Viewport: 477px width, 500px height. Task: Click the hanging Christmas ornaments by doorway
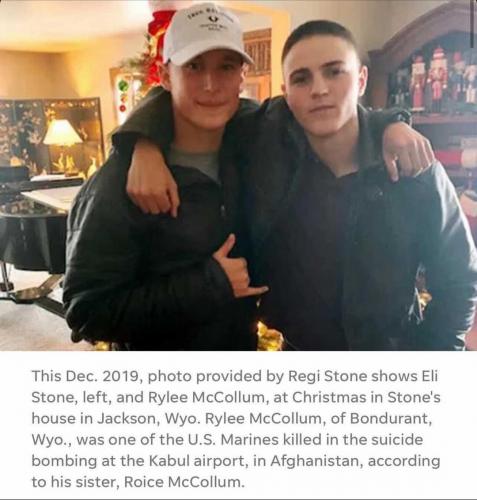point(123,95)
